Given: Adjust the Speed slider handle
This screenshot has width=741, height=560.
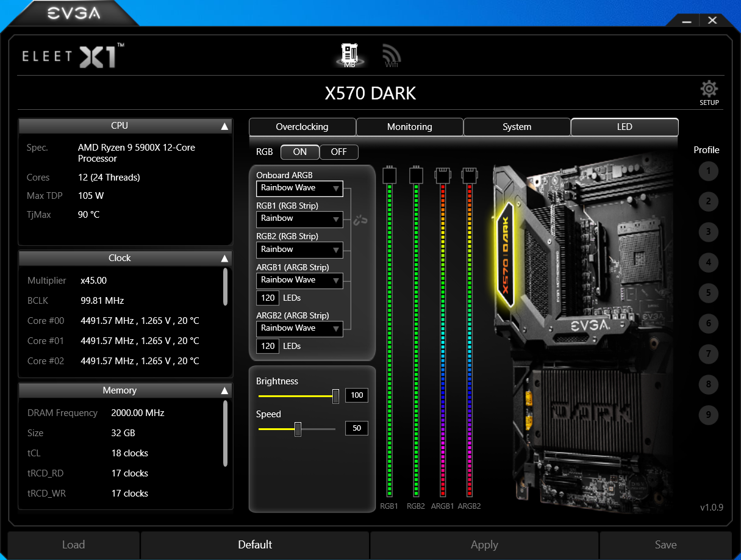Looking at the screenshot, I should click(x=298, y=429).
